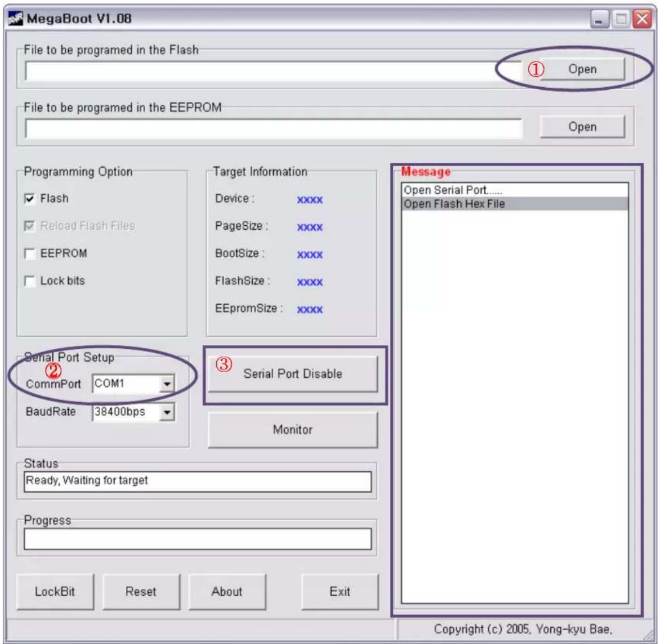Click the Copyright Yong-kyu Bae status text
This screenshot has width=658, height=644.
point(523,629)
